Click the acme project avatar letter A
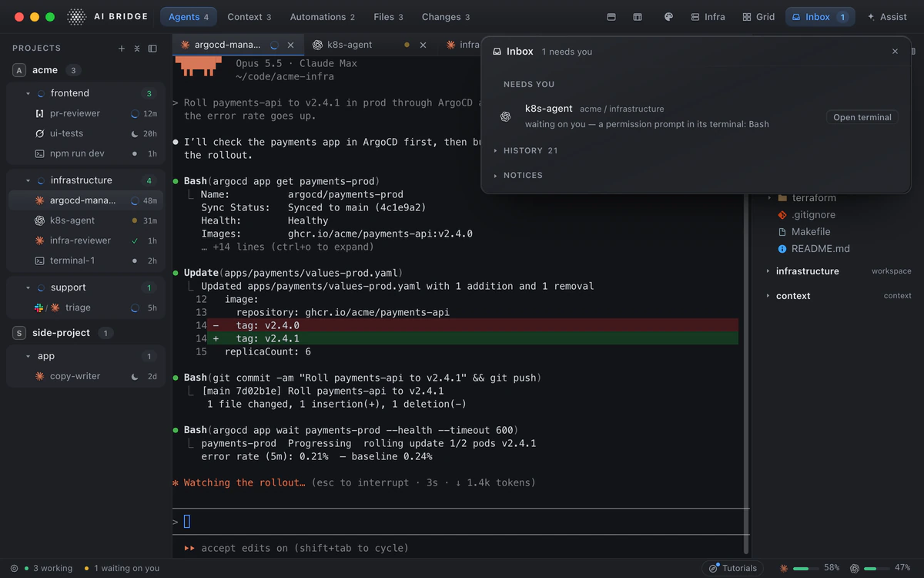Screen dimensions: 924x578 pos(19,70)
